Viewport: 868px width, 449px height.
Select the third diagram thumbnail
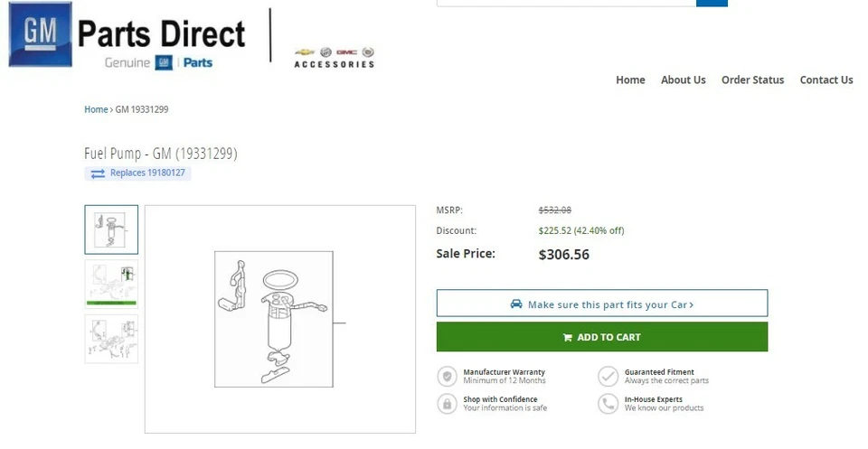[x=111, y=338]
